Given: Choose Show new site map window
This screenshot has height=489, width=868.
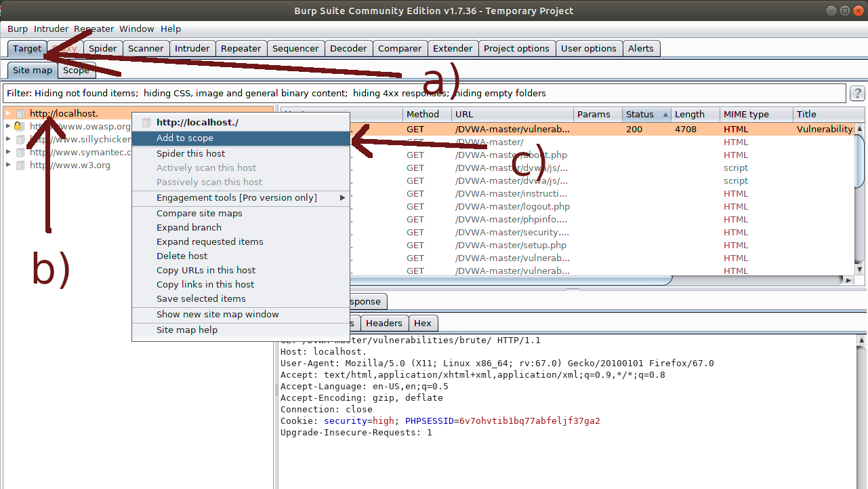Looking at the screenshot, I should 241,315.
